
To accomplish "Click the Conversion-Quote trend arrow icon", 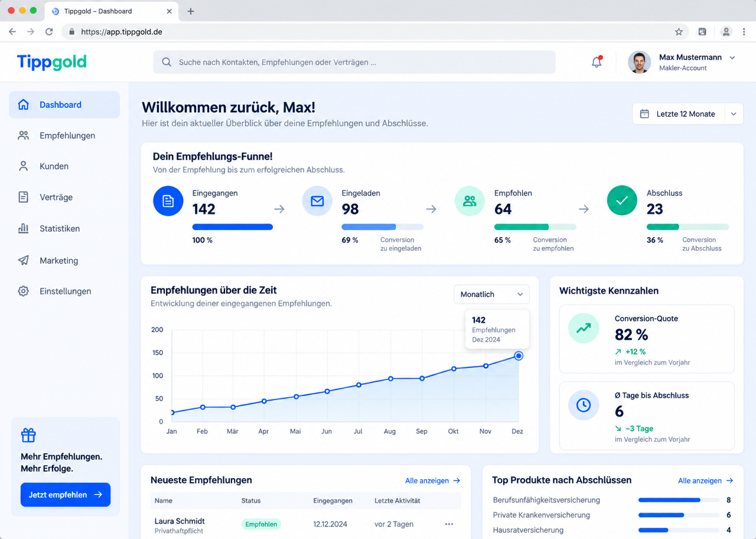I will pos(584,328).
